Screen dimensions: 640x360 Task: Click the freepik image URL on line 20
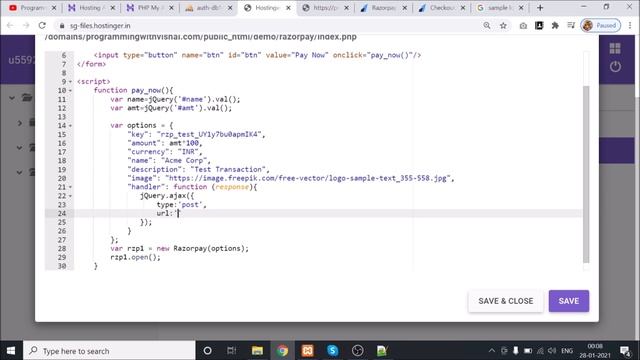click(308, 178)
